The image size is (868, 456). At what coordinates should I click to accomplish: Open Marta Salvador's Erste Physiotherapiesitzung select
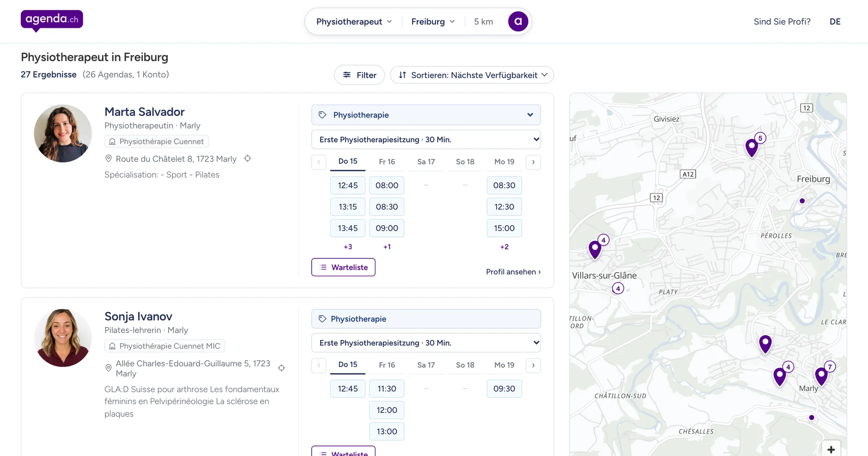(426, 139)
